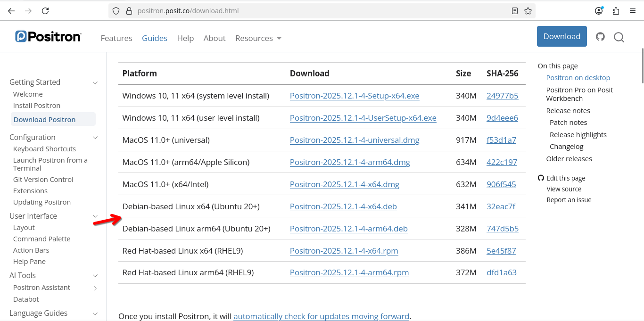Open the Resources dropdown menu
Screen dimensions: 644x321
[258, 38]
